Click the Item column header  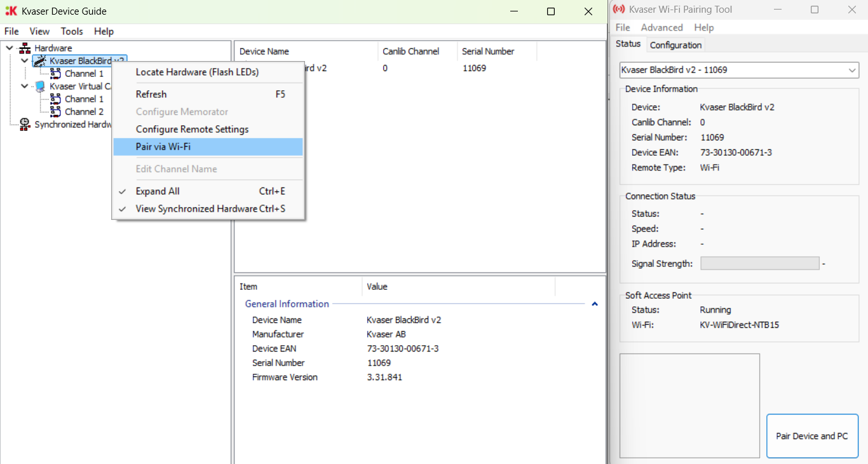tap(298, 287)
